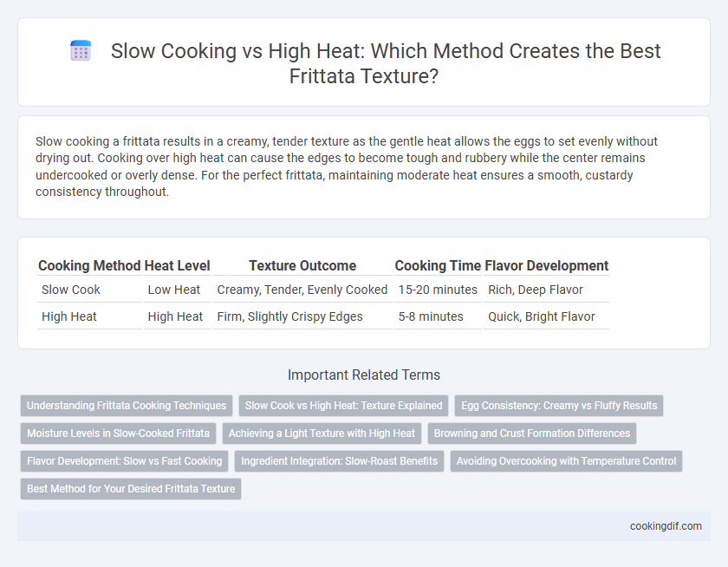Open the Understanding Frittata Cooking Techniques tag
Screen dimensions: 728x567
click(x=127, y=406)
